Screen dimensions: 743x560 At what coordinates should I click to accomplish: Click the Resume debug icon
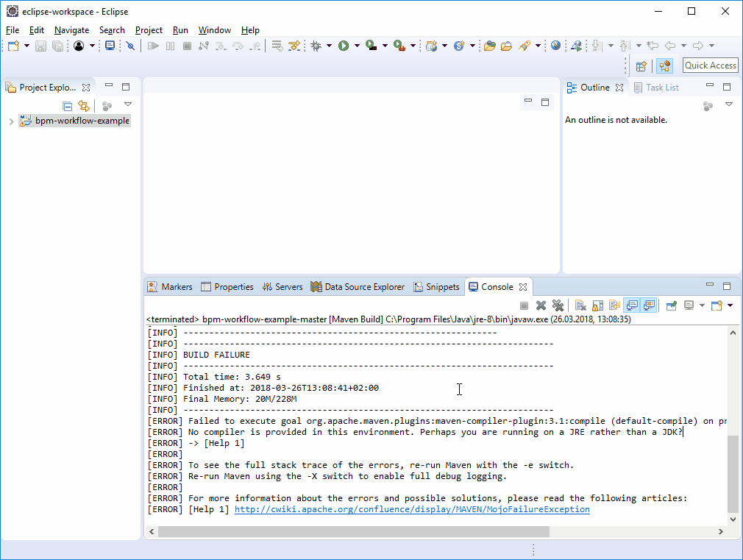pyautogui.click(x=153, y=46)
